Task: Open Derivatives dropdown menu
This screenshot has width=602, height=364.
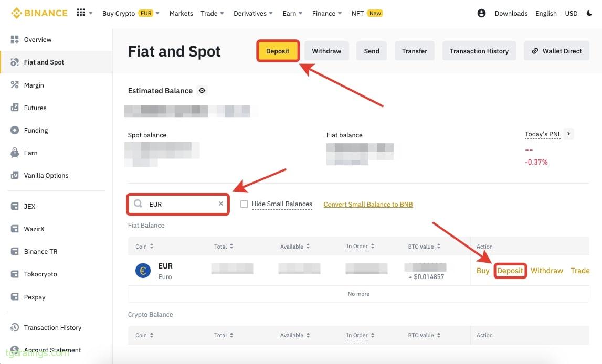Action: pos(254,13)
